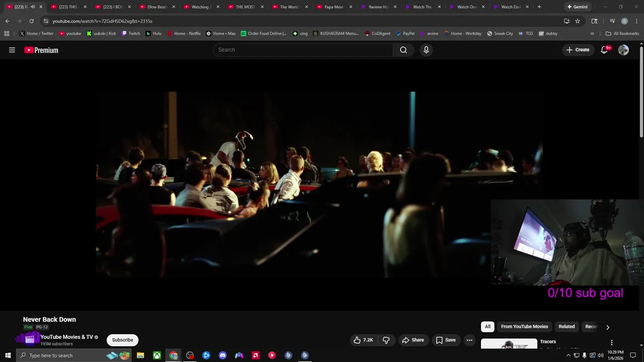Open File Explorer from taskbar
Image resolution: width=644 pixels, height=362 pixels.
tap(140, 355)
